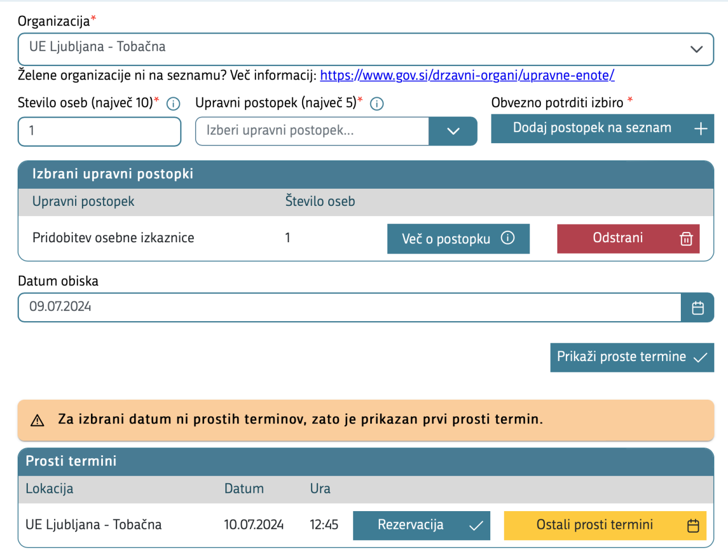
Task: Expand the Organizacija dropdown chevron
Action: 697,49
